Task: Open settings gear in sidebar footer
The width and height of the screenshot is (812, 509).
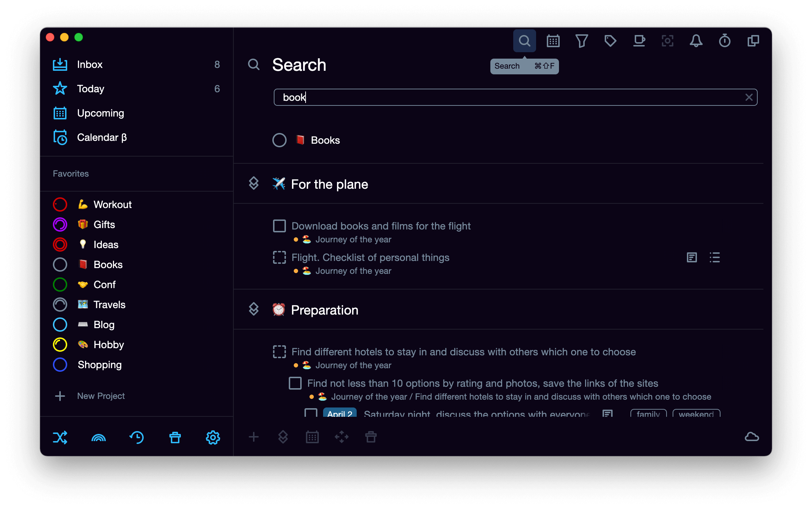Action: 213,437
